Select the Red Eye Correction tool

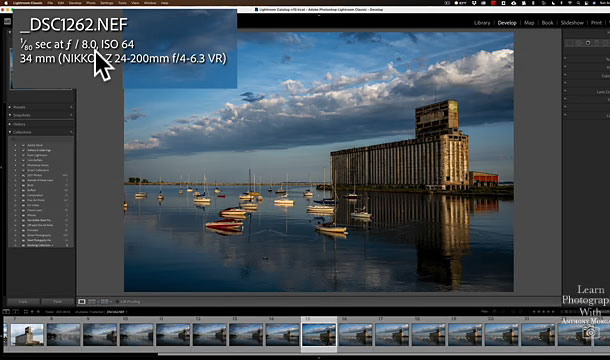click(588, 43)
